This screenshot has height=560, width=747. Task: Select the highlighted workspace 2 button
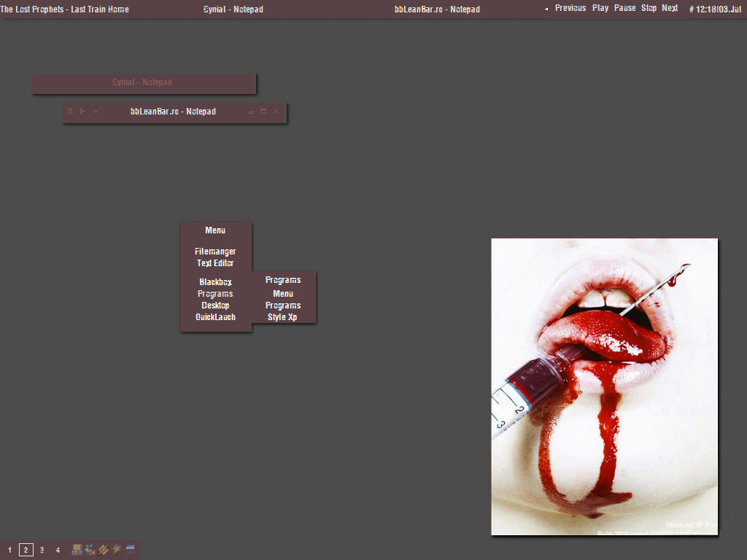pos(26,550)
